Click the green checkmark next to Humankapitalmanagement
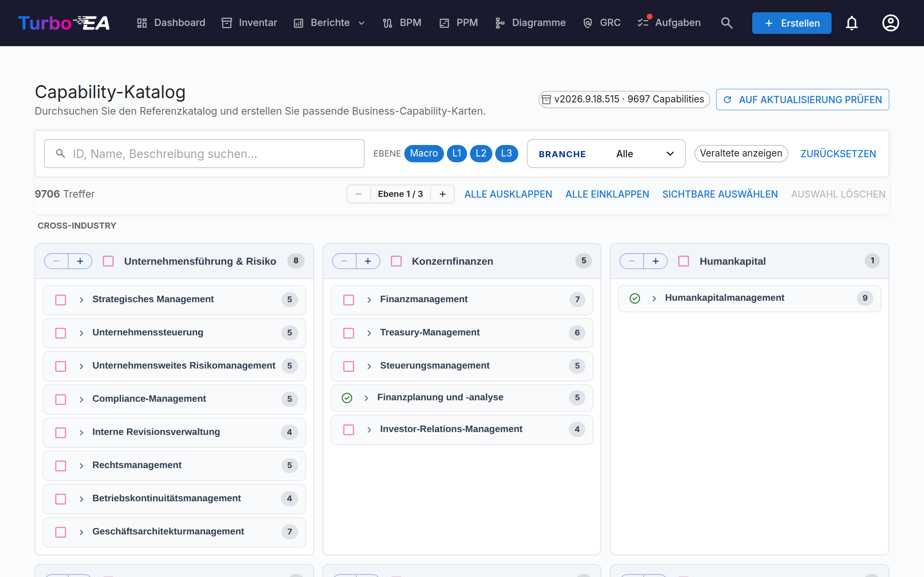924x577 pixels. pyautogui.click(x=635, y=298)
